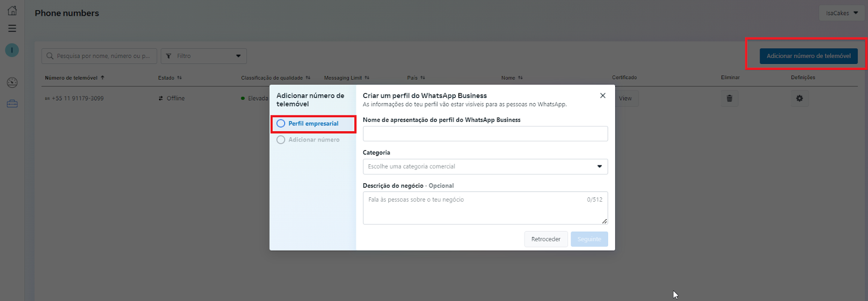Image resolution: width=868 pixels, height=301 pixels.
Task: Open settings gear for the phone number
Action: tap(799, 98)
